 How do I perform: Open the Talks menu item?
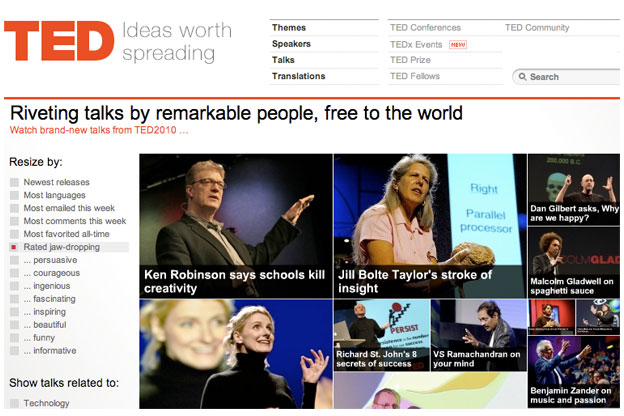point(283,60)
